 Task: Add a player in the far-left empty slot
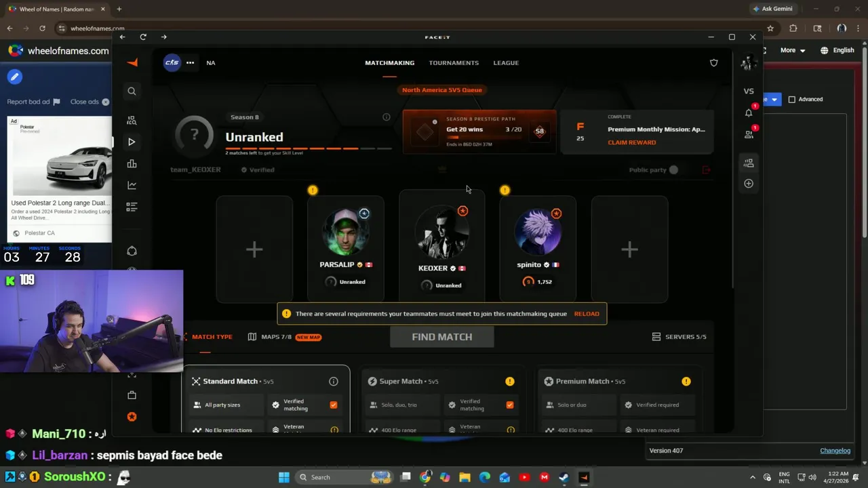[254, 249]
